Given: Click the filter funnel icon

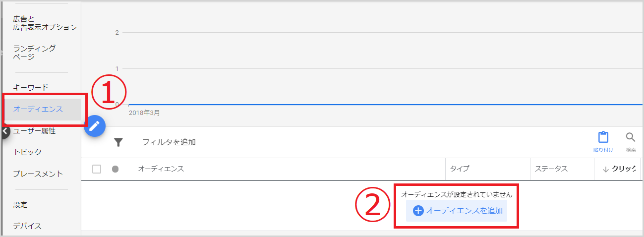Looking at the screenshot, I should (118, 142).
